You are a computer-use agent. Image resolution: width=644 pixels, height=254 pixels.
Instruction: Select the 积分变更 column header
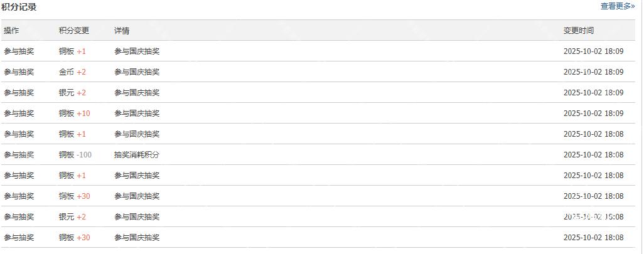tap(74, 31)
